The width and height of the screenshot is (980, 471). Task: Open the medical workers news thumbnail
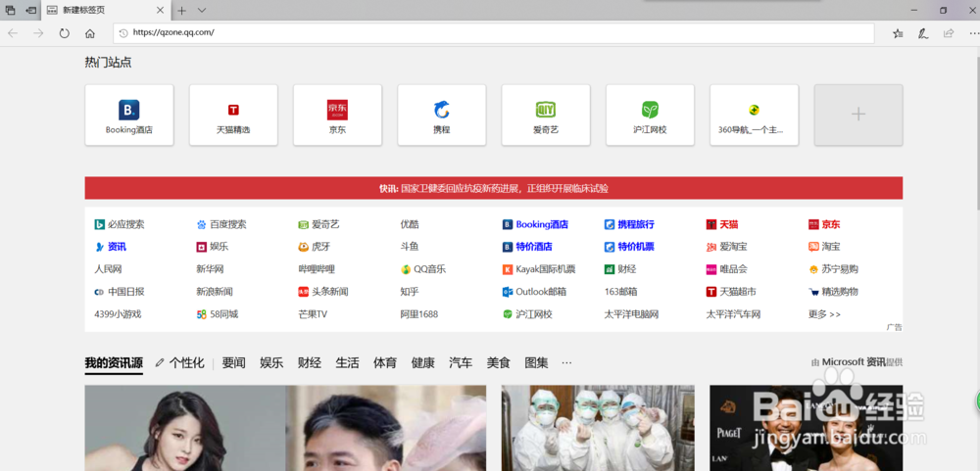598,428
